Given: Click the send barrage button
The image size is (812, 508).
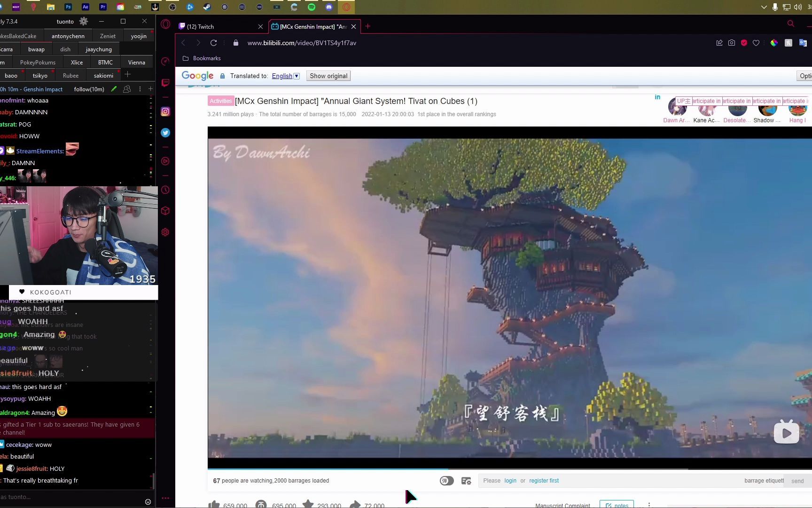Looking at the screenshot, I should tap(797, 481).
